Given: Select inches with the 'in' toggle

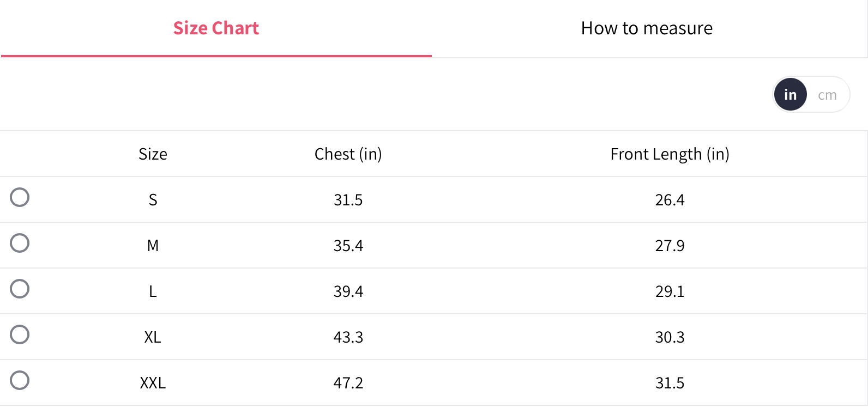Looking at the screenshot, I should [x=790, y=95].
